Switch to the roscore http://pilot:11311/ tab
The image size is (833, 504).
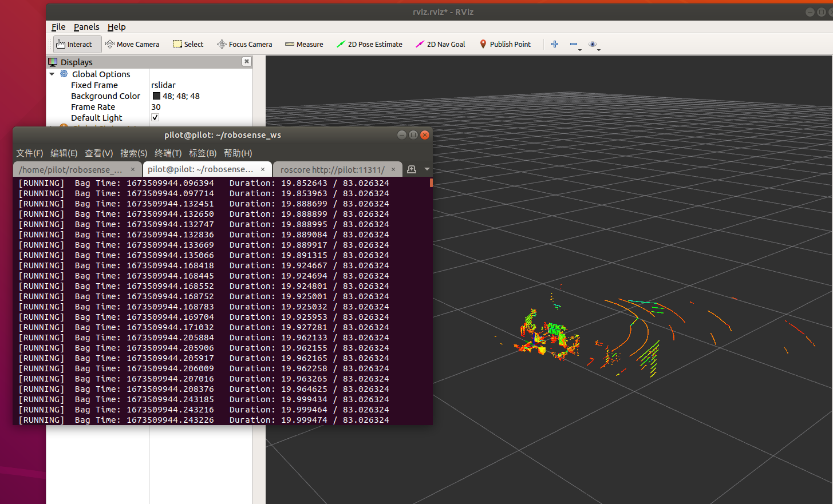(333, 169)
